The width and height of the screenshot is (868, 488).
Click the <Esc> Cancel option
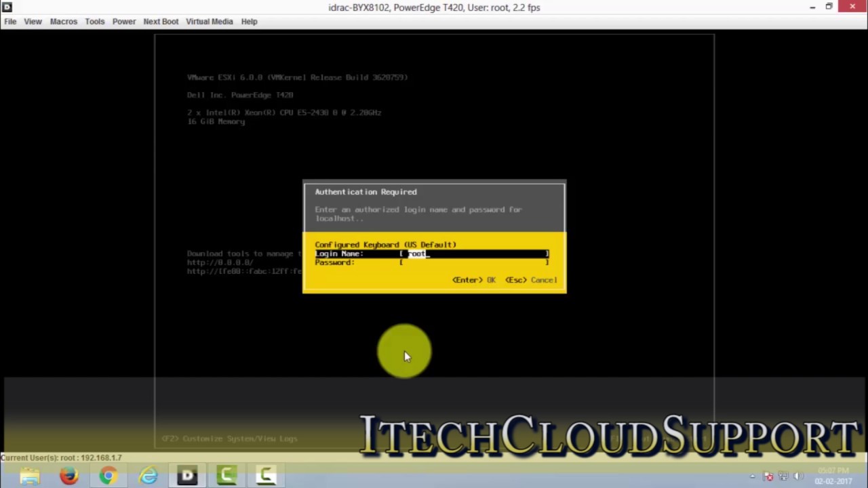(x=531, y=280)
